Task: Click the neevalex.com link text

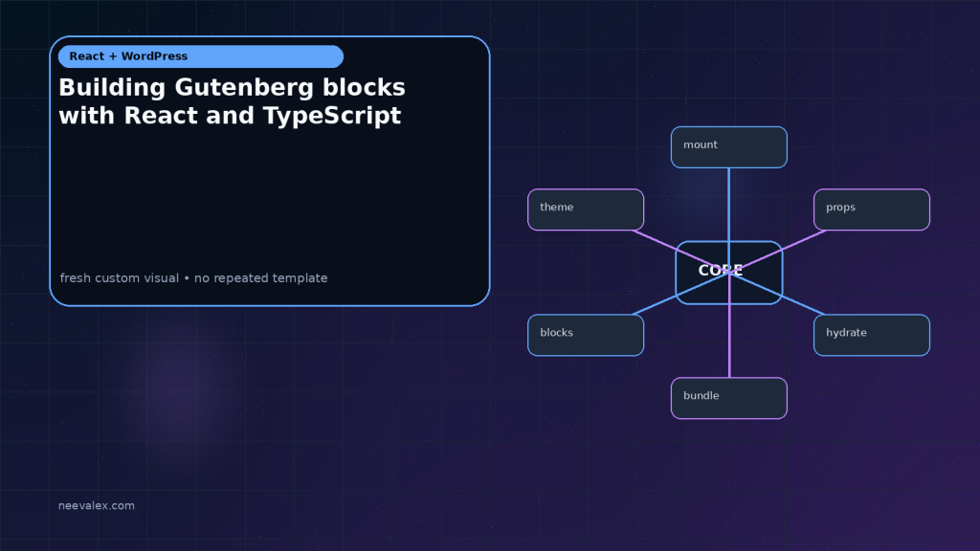Action: 97,505
